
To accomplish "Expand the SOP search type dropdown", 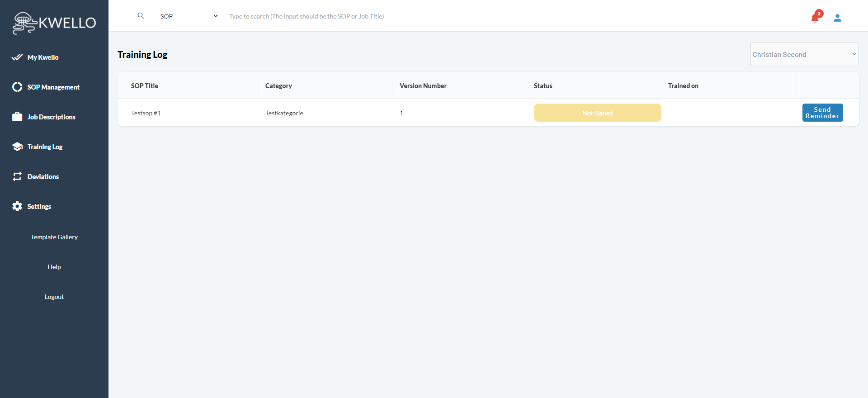I will 189,16.
